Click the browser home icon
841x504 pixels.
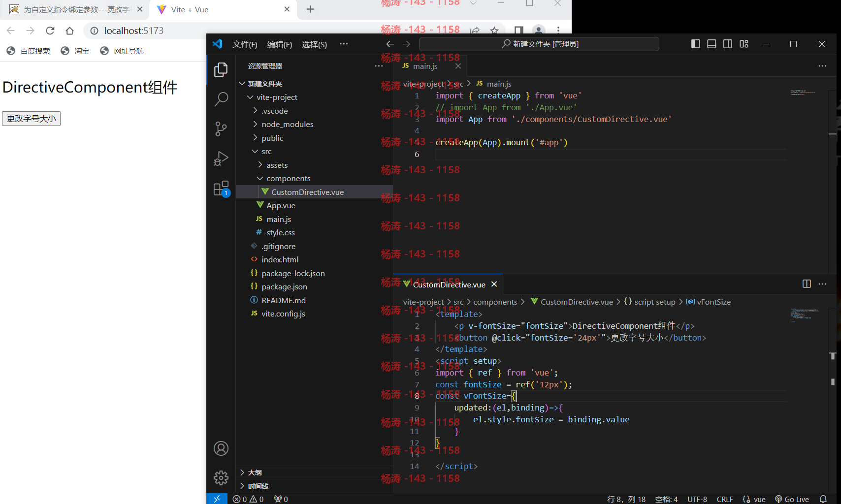coord(69,31)
